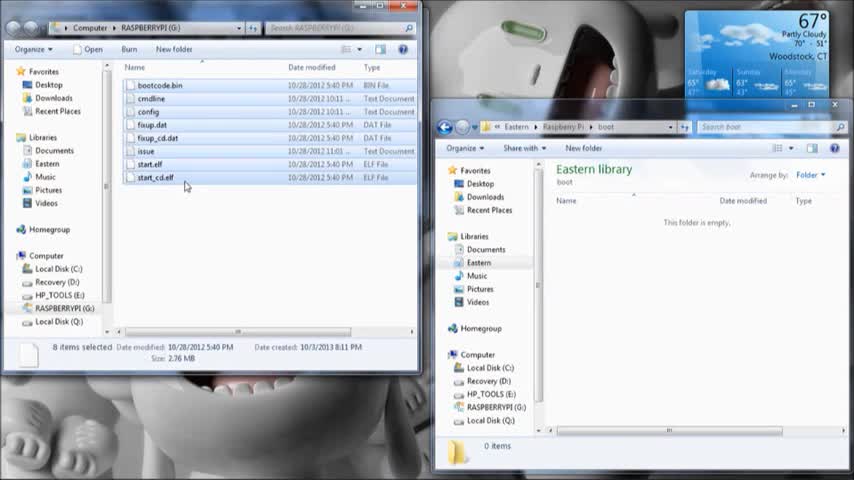
Task: Open view options dropdown arrow in RASPBERRYPI window
Action: (x=359, y=50)
